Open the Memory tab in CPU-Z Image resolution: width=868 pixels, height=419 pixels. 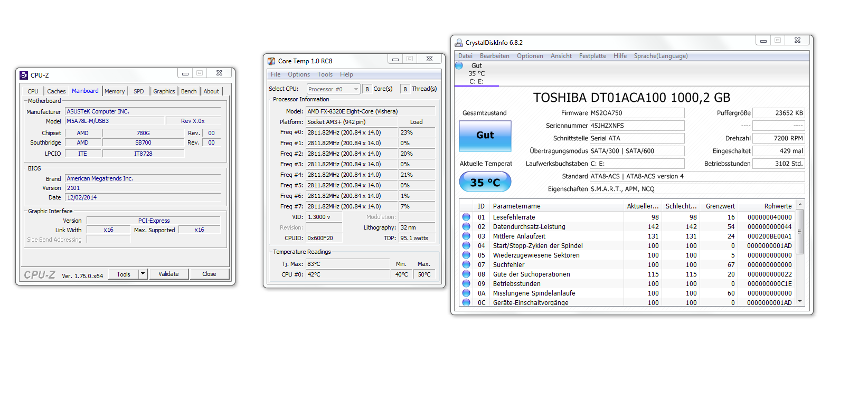click(115, 91)
